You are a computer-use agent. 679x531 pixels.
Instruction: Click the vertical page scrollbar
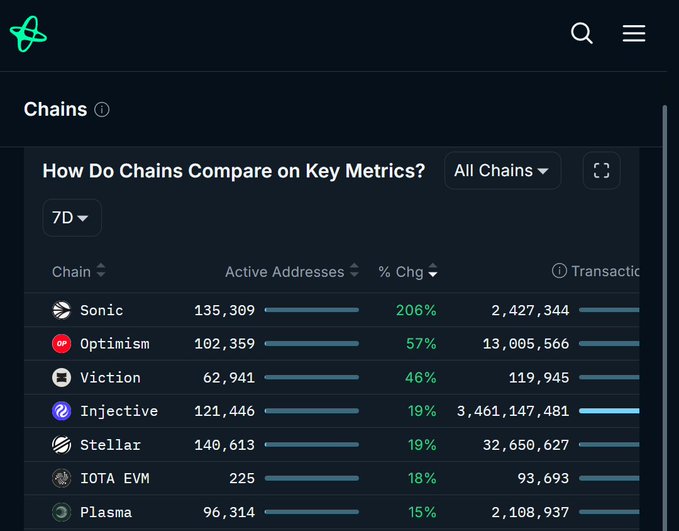(x=665, y=318)
